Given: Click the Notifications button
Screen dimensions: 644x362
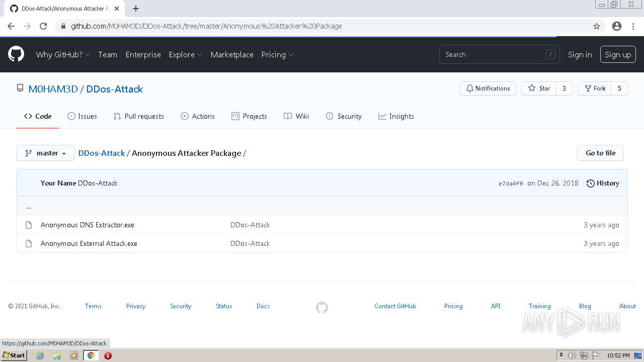Looking at the screenshot, I should [488, 88].
